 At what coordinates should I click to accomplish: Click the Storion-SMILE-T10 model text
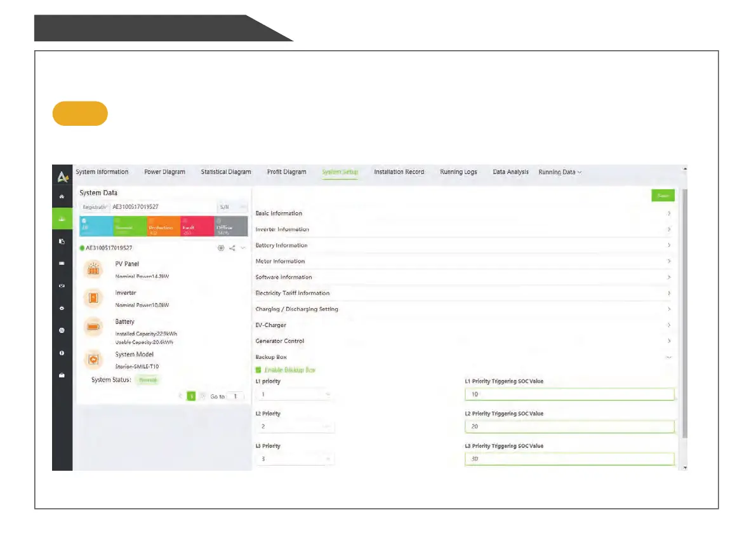(x=137, y=367)
